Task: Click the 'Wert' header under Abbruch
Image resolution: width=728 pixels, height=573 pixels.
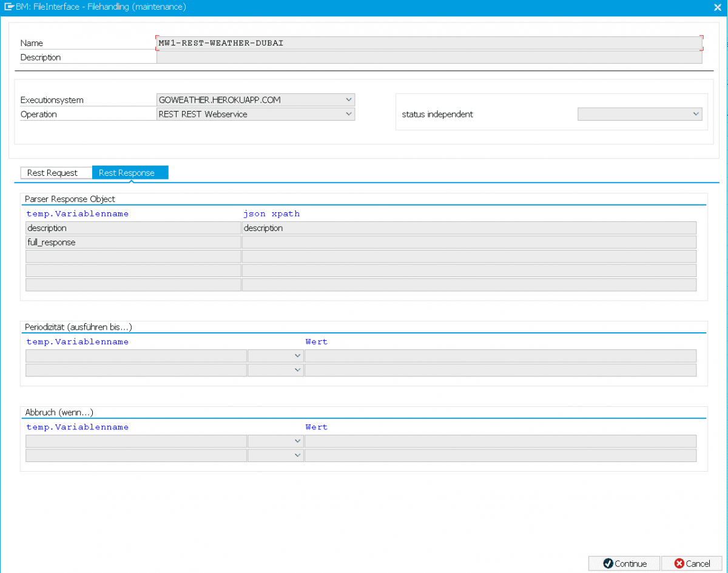Action: [x=317, y=427]
